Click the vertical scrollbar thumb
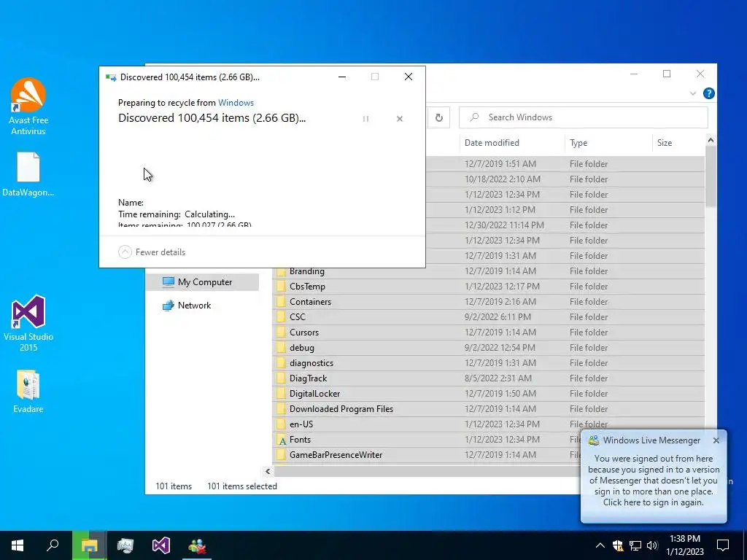The height and width of the screenshot is (560, 747). [x=711, y=176]
